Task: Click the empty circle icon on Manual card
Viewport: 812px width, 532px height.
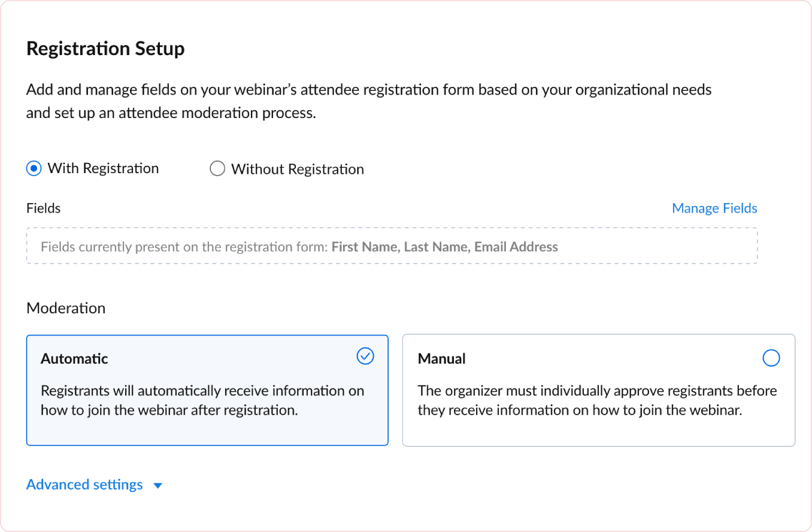Action: point(771,358)
